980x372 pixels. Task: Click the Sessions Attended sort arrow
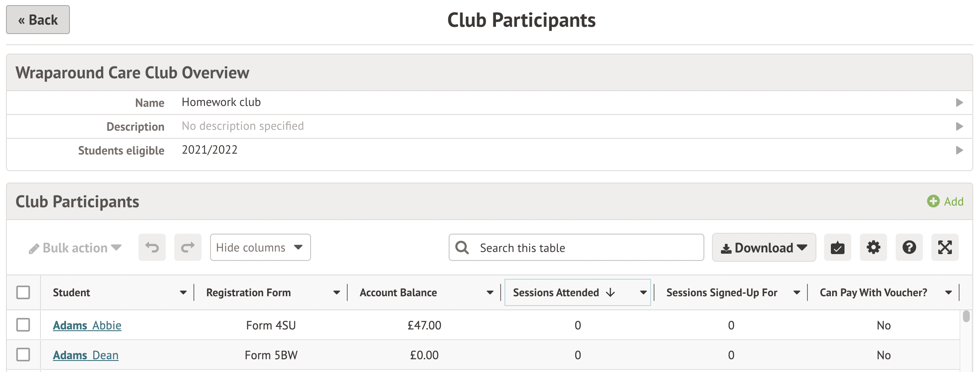tap(611, 292)
